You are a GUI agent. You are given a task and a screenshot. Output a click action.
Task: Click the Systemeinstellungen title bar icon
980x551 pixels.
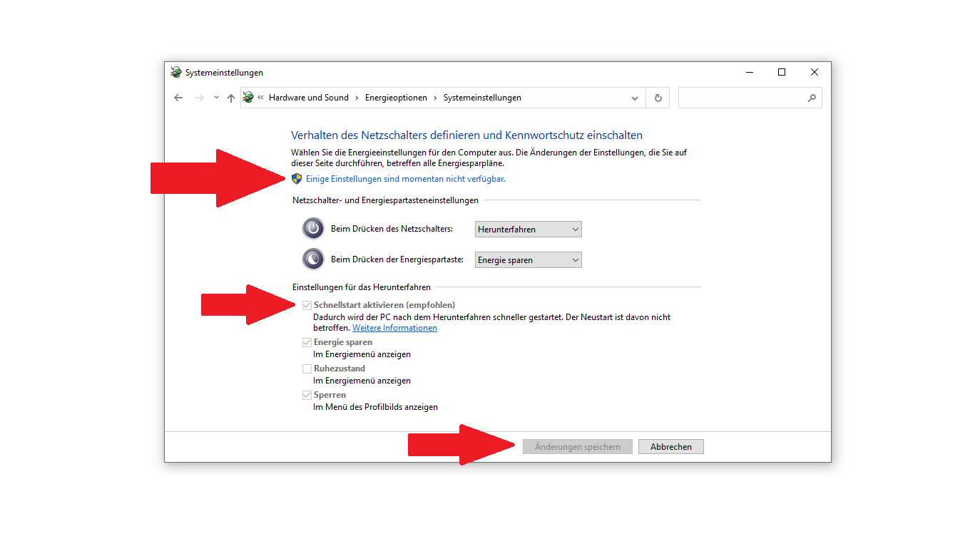tap(176, 72)
